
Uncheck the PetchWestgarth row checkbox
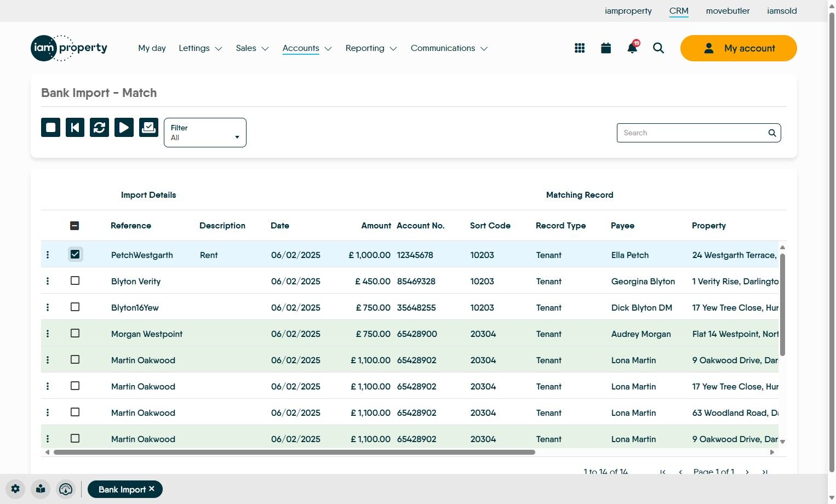click(x=75, y=254)
